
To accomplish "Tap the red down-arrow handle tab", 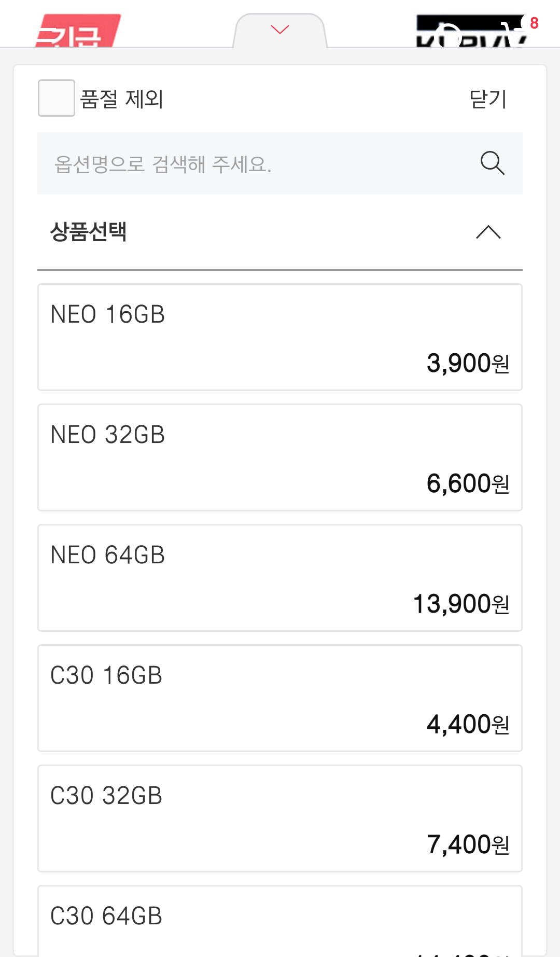I will click(x=280, y=30).
